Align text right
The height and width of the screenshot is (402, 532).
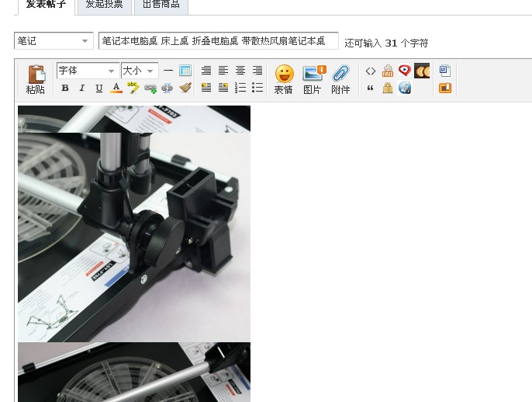(x=257, y=71)
